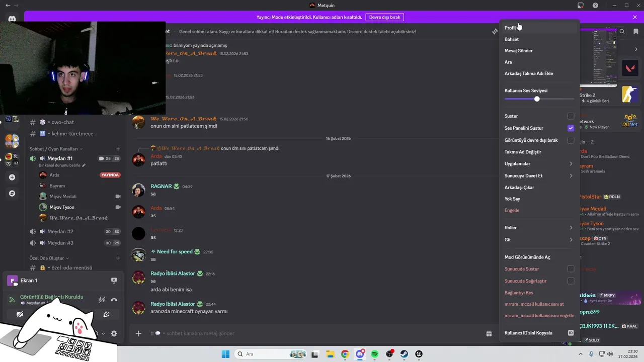Viewport: 644px width, 362px height.
Task: Click Miyav Medali's camera icon
Action: pyautogui.click(x=118, y=197)
